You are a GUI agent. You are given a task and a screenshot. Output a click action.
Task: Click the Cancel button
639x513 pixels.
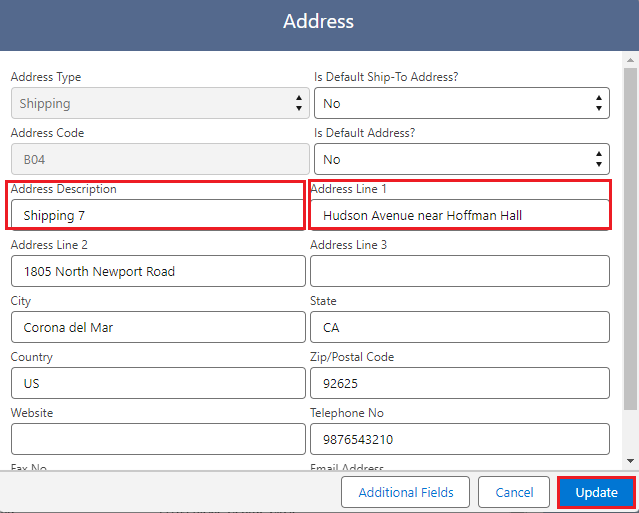point(514,492)
